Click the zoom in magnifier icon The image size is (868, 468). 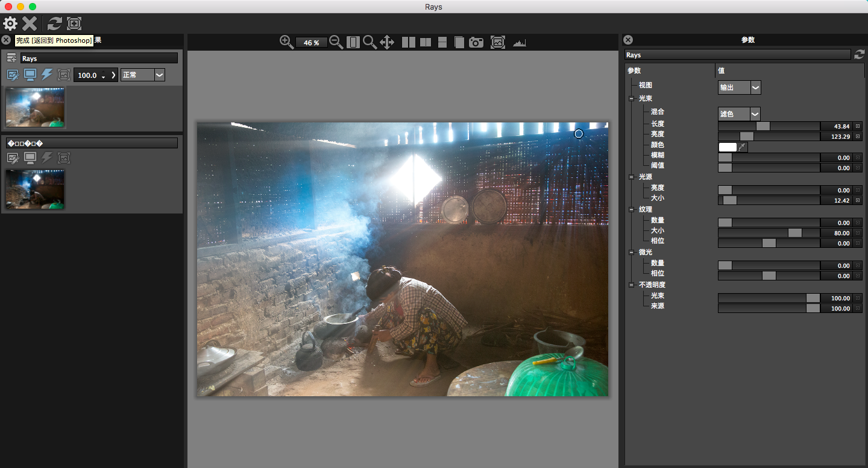[286, 42]
